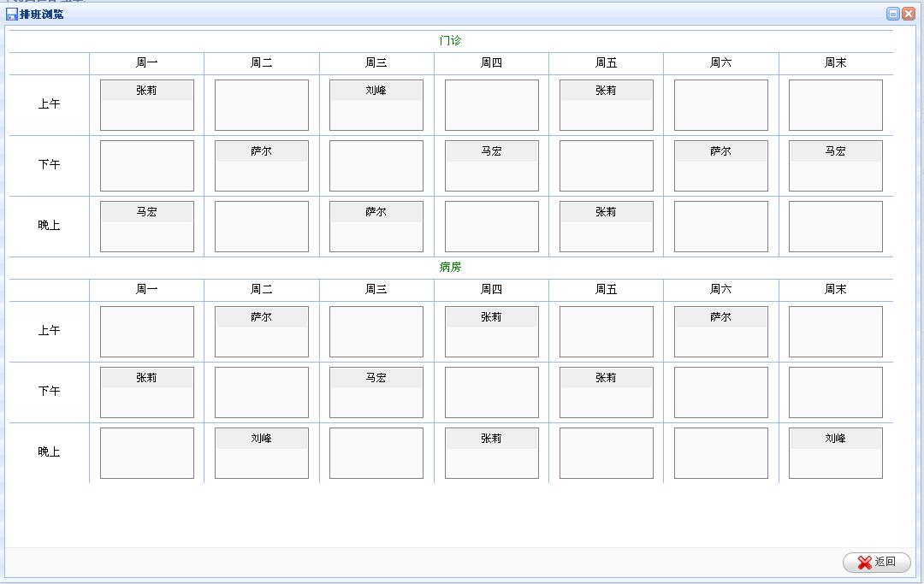Click empty shift box 病房 周一 晚上
Screen dimensions: 924x584
point(147,452)
